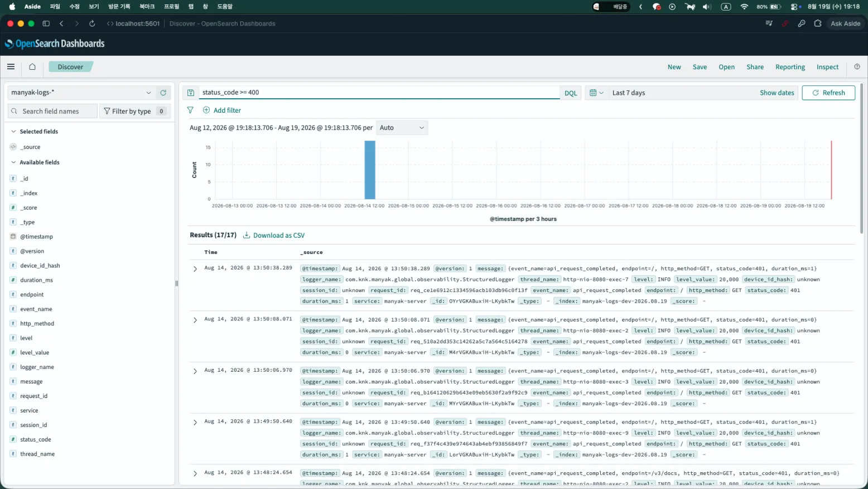
Task: Open the Reporting menu
Action: point(790,67)
